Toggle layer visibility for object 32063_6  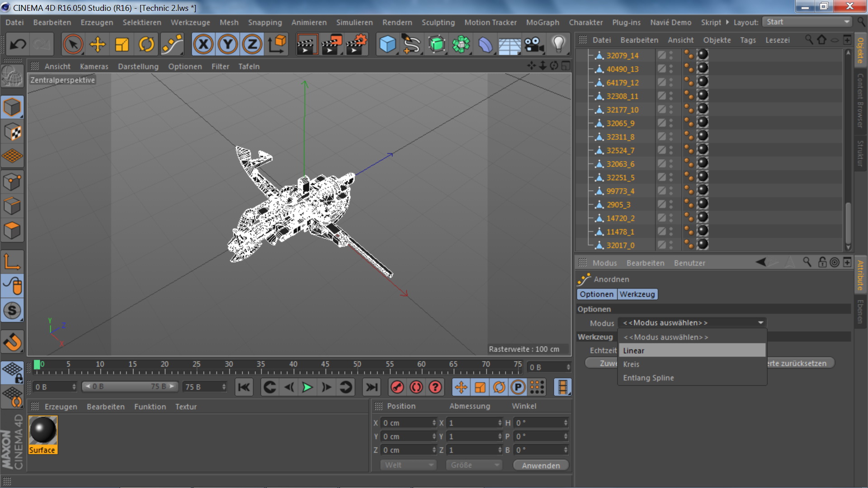pyautogui.click(x=662, y=164)
